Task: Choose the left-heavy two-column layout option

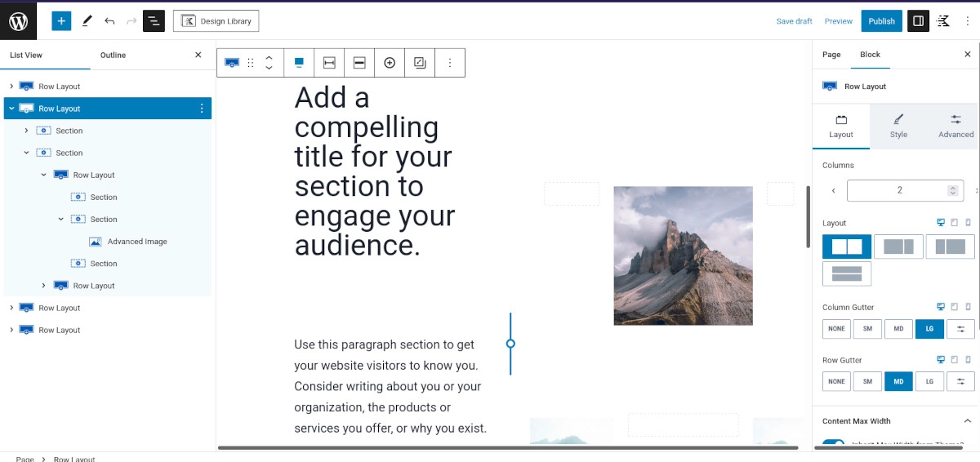Action: point(898,247)
